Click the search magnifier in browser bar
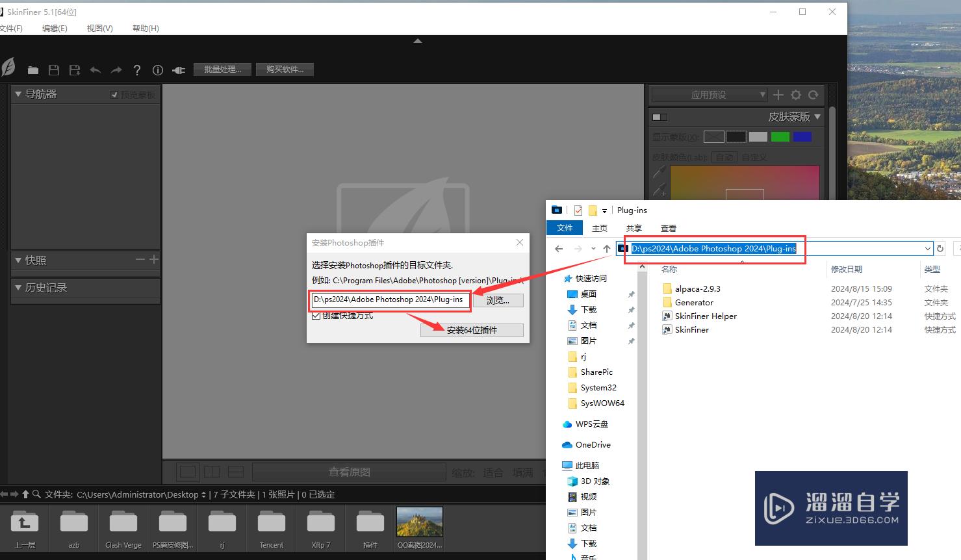 36,494
